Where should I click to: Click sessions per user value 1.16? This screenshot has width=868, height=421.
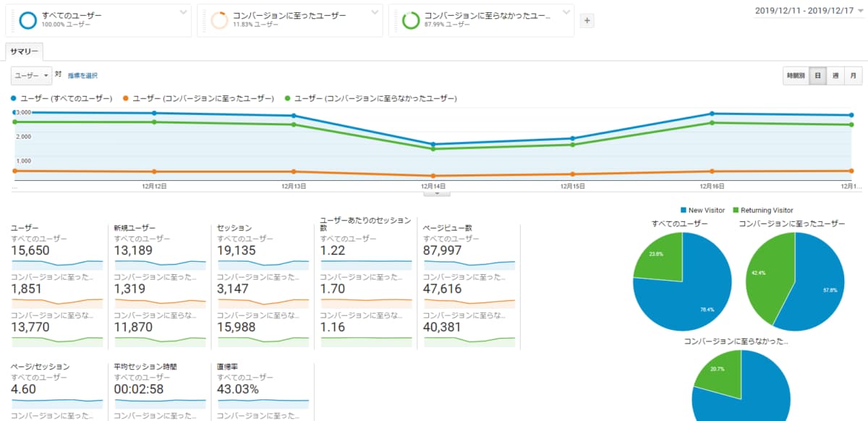pos(331,327)
